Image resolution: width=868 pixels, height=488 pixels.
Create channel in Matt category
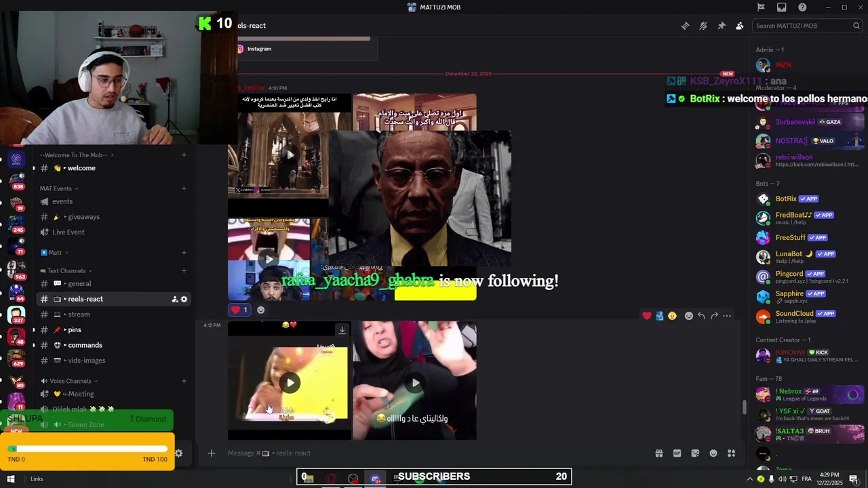[x=184, y=253]
